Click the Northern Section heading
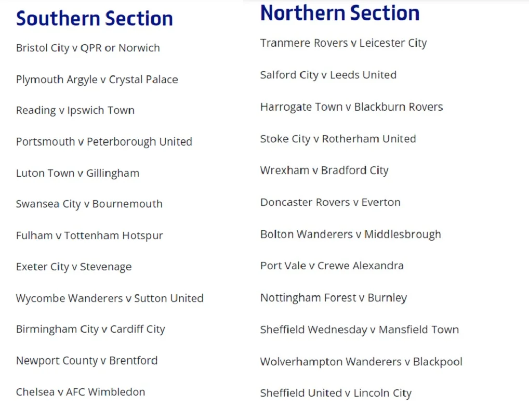 point(339,13)
